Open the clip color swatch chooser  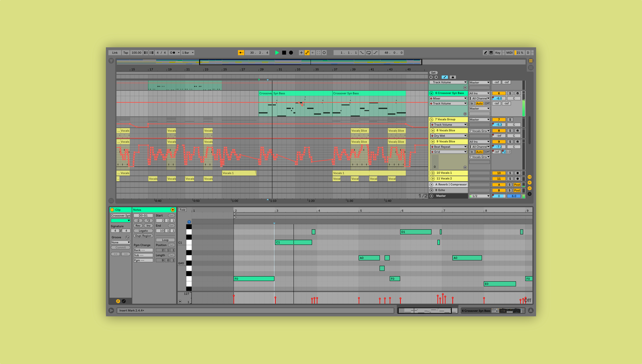(x=120, y=220)
